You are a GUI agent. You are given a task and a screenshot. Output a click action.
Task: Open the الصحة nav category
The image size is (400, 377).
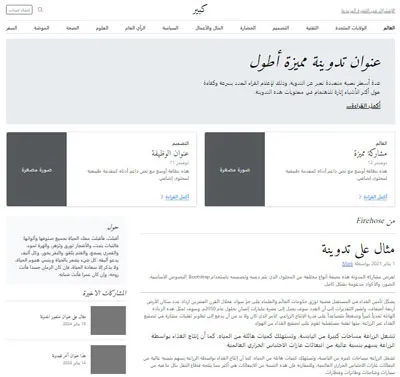[x=72, y=28]
